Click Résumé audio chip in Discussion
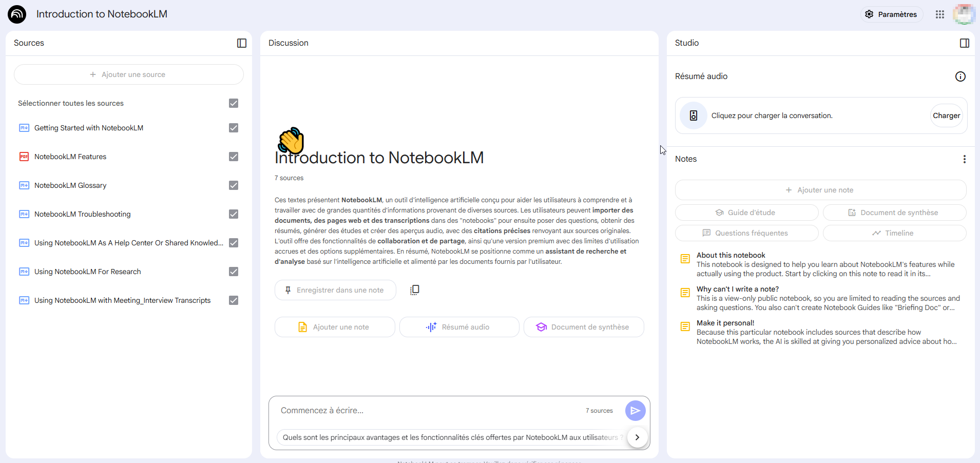The height and width of the screenshot is (463, 980). (x=459, y=327)
